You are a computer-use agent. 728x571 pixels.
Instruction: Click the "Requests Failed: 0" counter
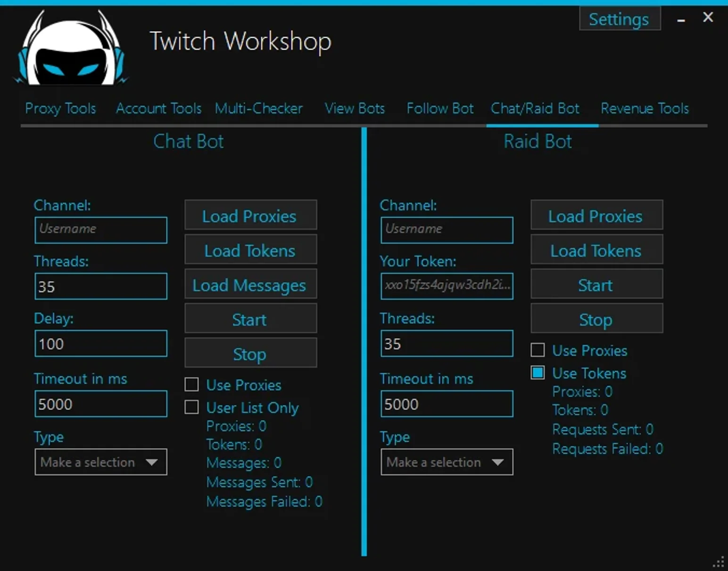click(608, 449)
